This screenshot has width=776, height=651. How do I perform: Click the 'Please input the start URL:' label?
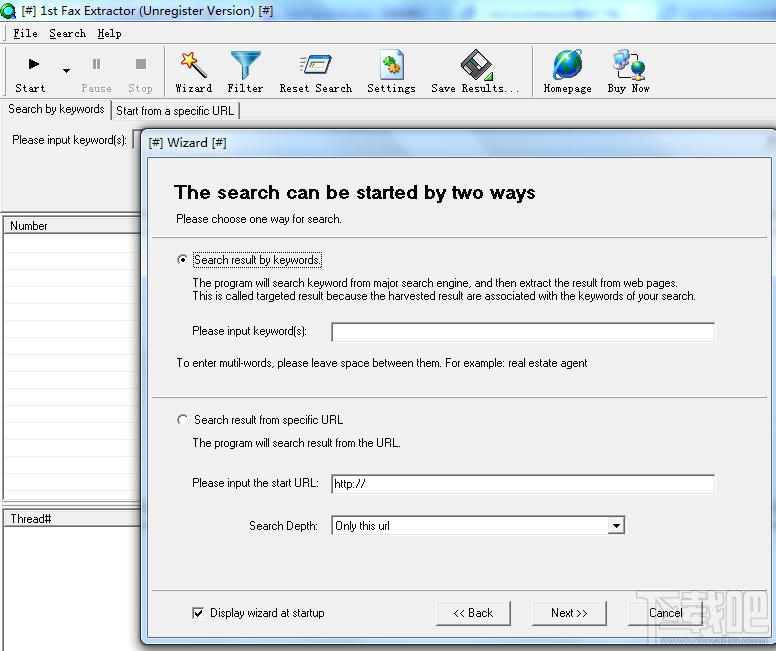[255, 483]
